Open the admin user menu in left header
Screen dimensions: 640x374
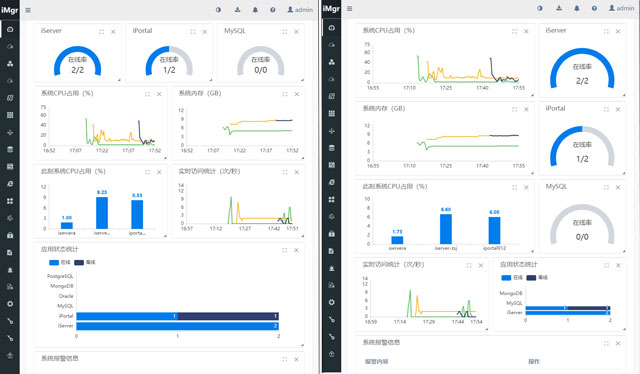(300, 9)
